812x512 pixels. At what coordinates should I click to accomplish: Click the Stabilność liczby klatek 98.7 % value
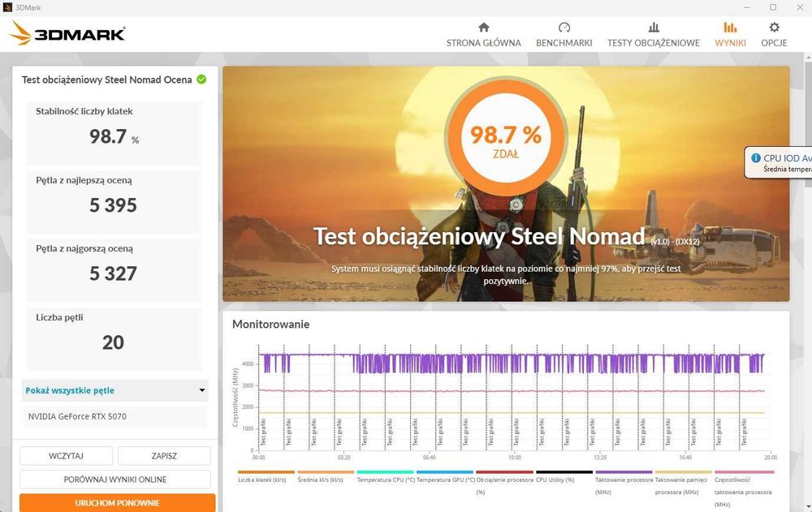(x=114, y=136)
